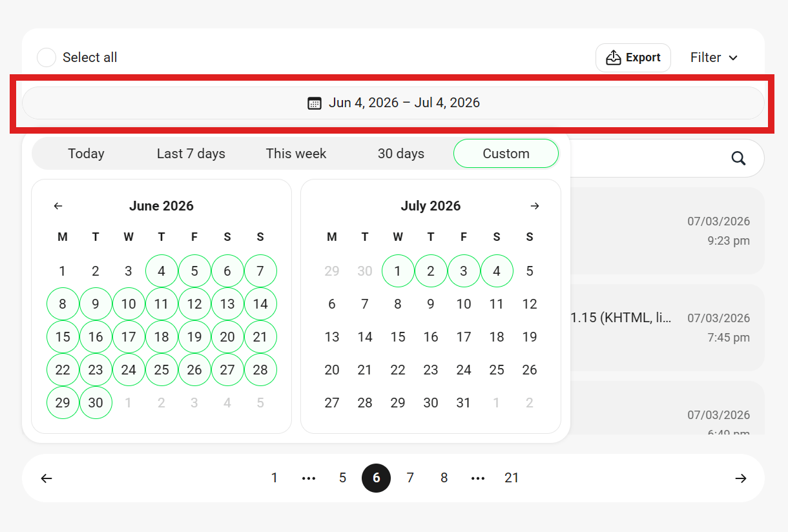Image resolution: width=788 pixels, height=532 pixels.
Task: Click the June 2026 month heading
Action: click(161, 206)
